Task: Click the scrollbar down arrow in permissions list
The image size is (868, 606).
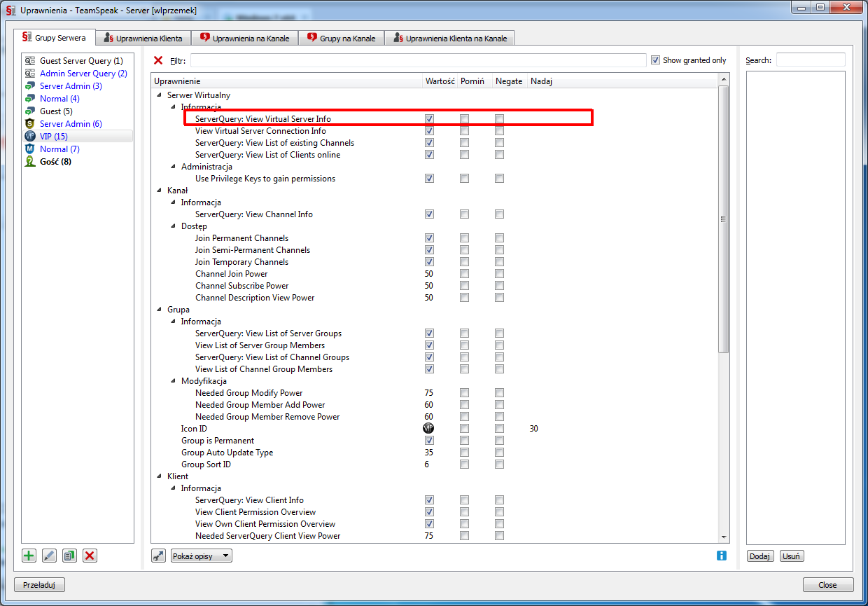Action: pyautogui.click(x=724, y=537)
